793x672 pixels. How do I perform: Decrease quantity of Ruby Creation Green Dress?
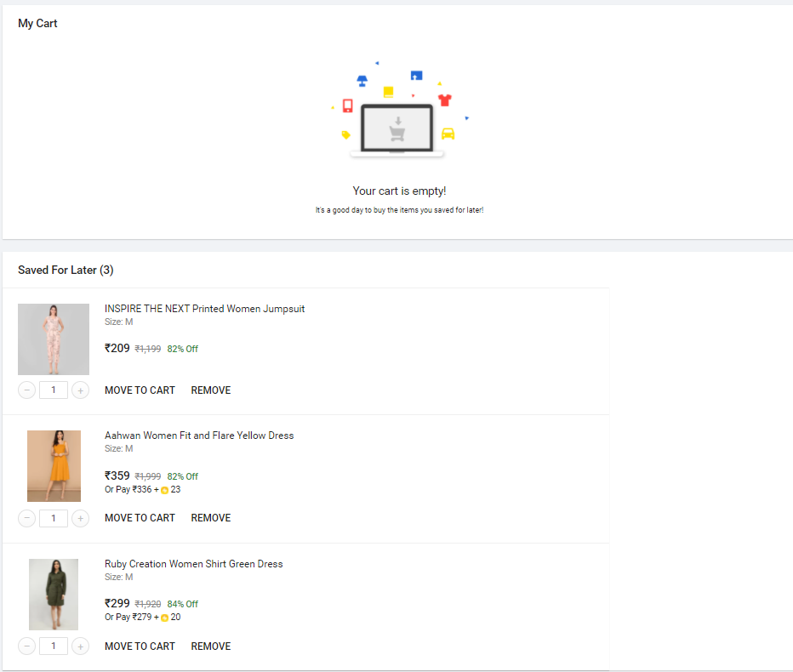tap(27, 646)
